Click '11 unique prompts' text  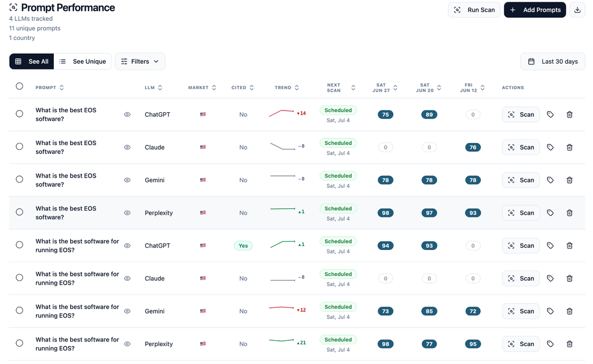coord(34,28)
